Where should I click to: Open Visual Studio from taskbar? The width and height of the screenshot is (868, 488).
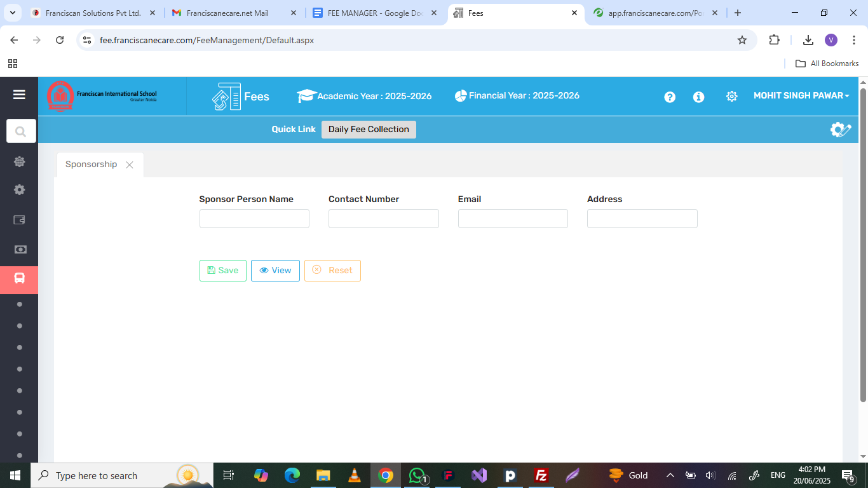tap(479, 475)
